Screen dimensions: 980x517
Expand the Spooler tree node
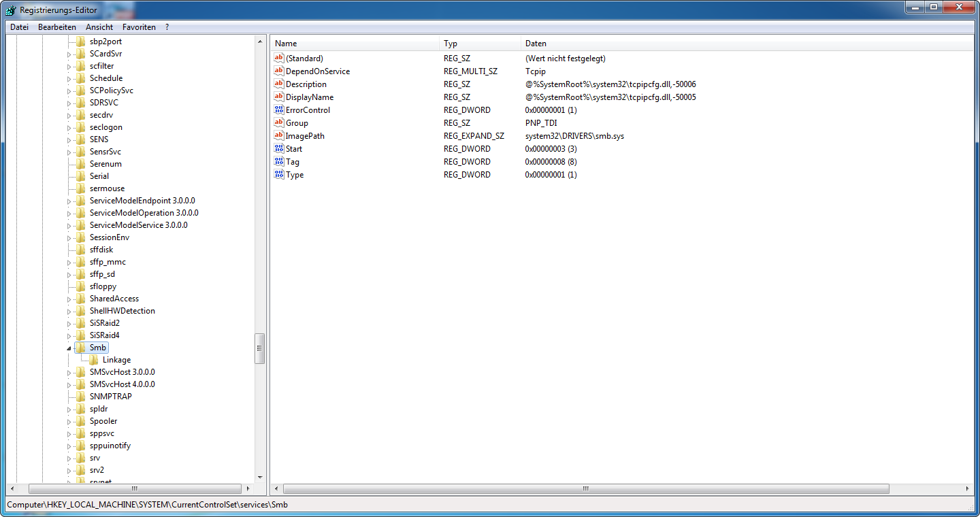[x=69, y=421]
